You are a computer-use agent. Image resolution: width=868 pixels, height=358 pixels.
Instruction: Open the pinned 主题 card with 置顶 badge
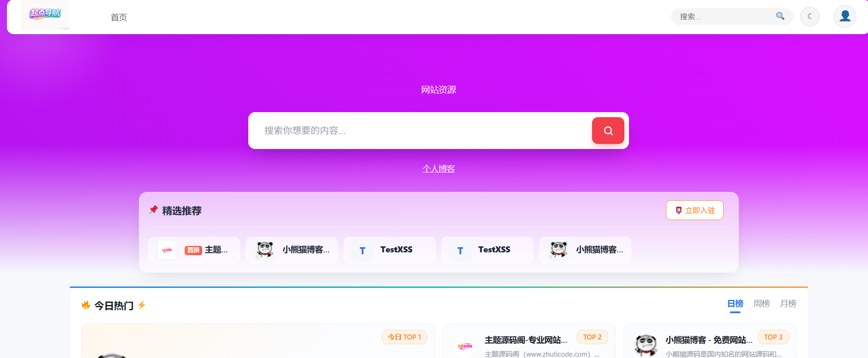coord(194,250)
